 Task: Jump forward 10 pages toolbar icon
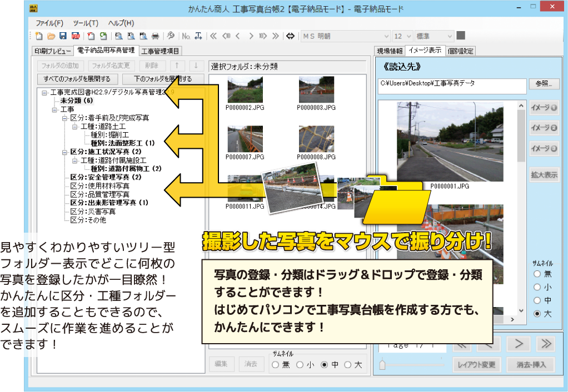tap(263, 36)
